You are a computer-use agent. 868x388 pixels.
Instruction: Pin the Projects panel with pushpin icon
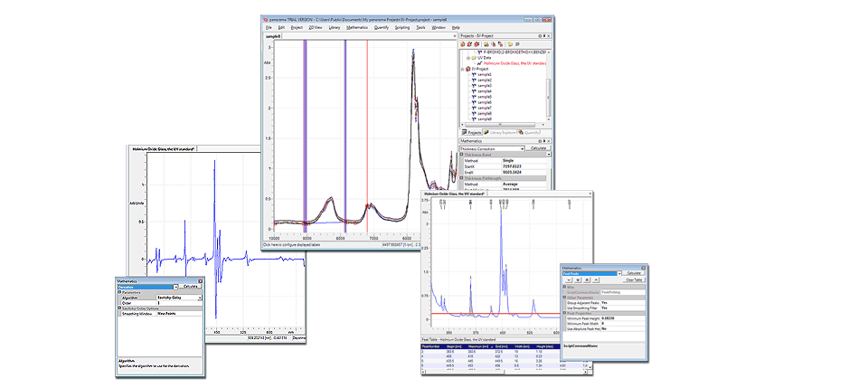point(543,35)
